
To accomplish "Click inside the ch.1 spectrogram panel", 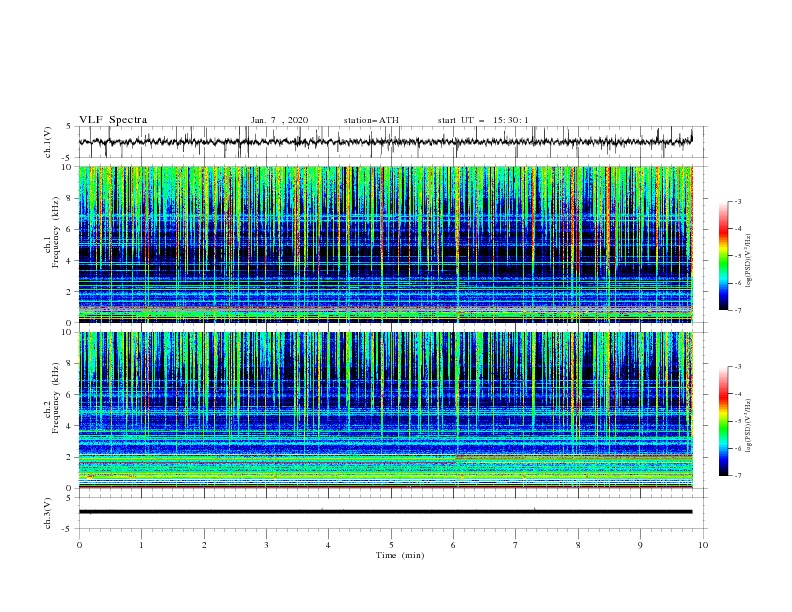I will pyautogui.click(x=386, y=244).
